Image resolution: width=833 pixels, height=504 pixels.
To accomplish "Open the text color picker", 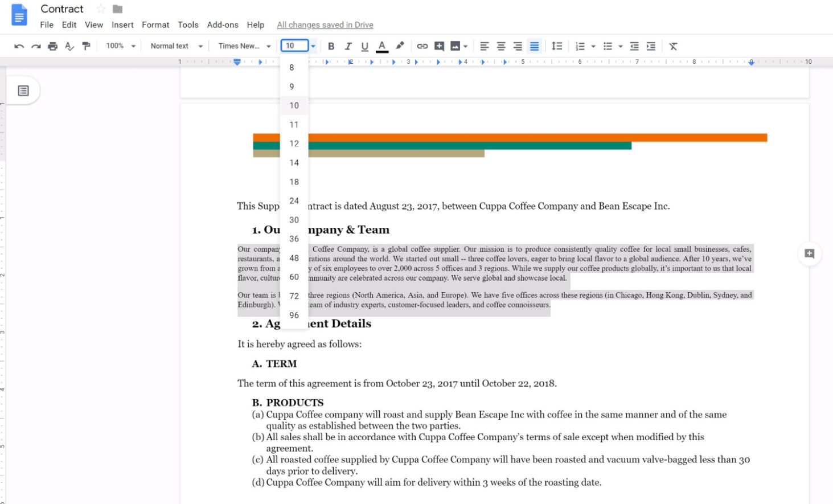I will 382,46.
